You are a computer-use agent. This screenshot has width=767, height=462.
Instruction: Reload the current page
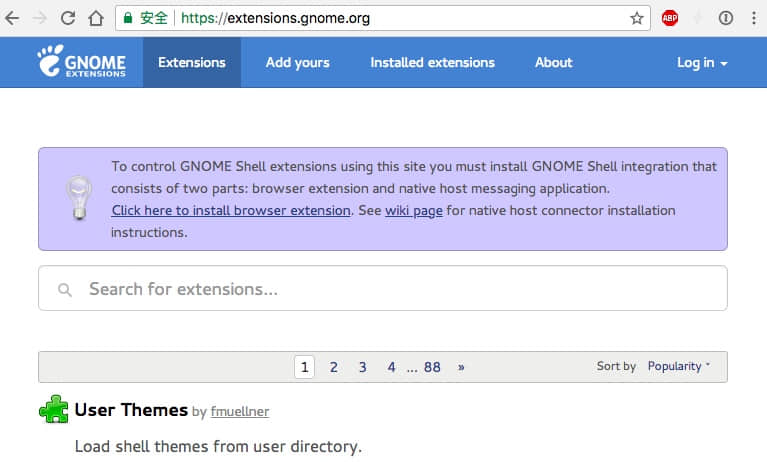coord(68,18)
